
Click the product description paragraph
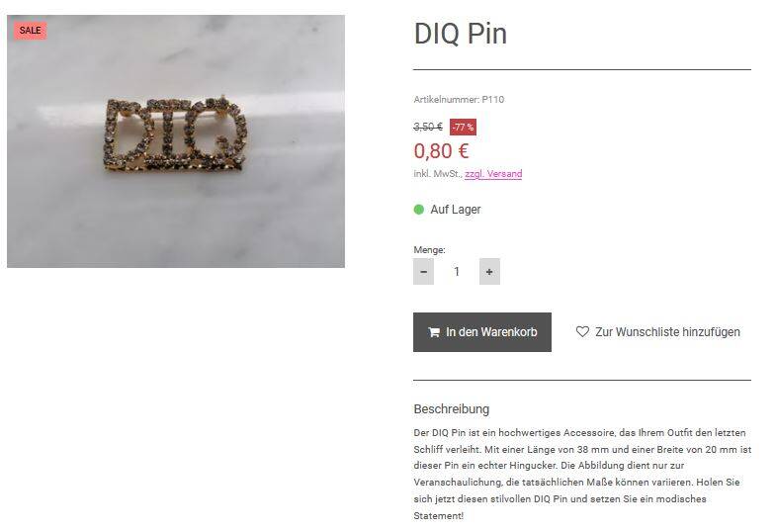tap(582, 474)
